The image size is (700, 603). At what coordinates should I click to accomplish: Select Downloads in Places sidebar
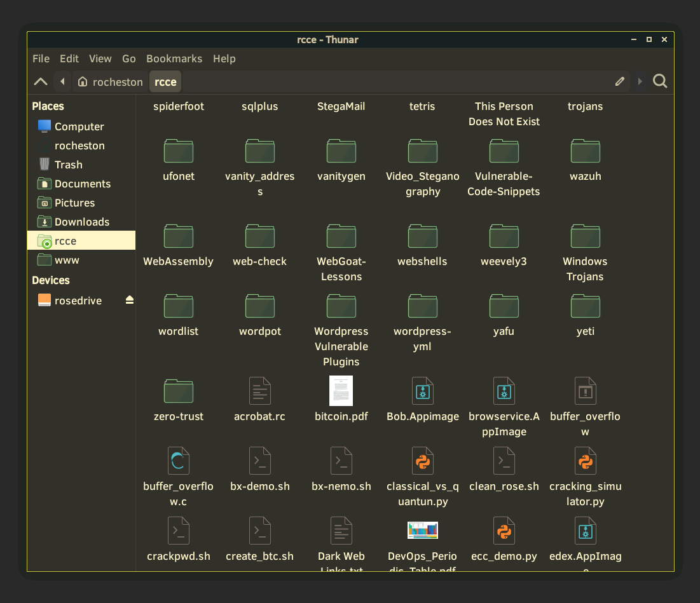point(81,222)
